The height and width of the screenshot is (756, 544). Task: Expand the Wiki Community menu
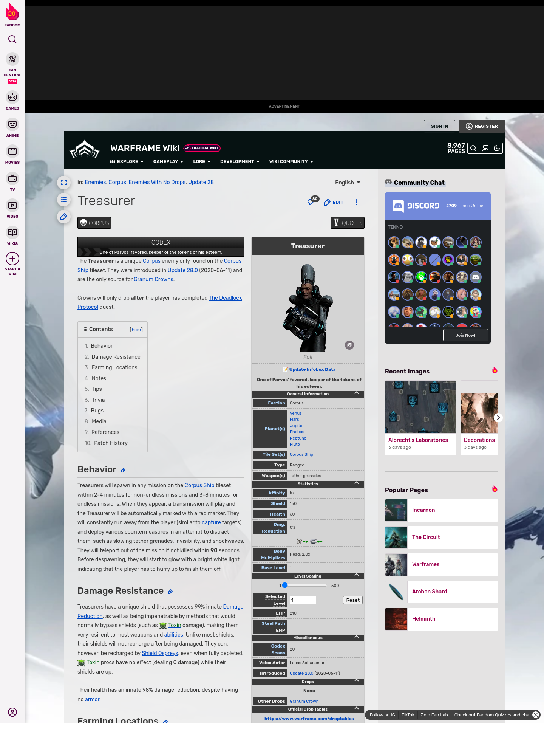click(x=291, y=161)
